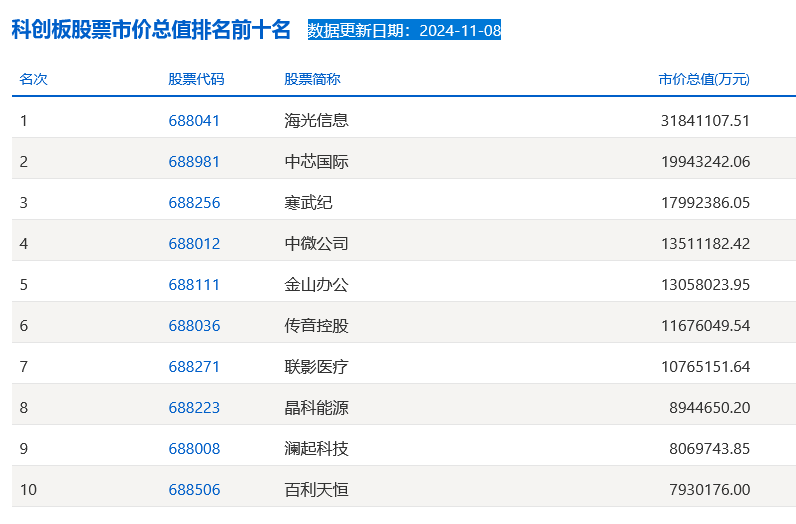Click rank number 10 in 百利天恒 row
Viewport: 796px width, 524px height.
[28, 490]
